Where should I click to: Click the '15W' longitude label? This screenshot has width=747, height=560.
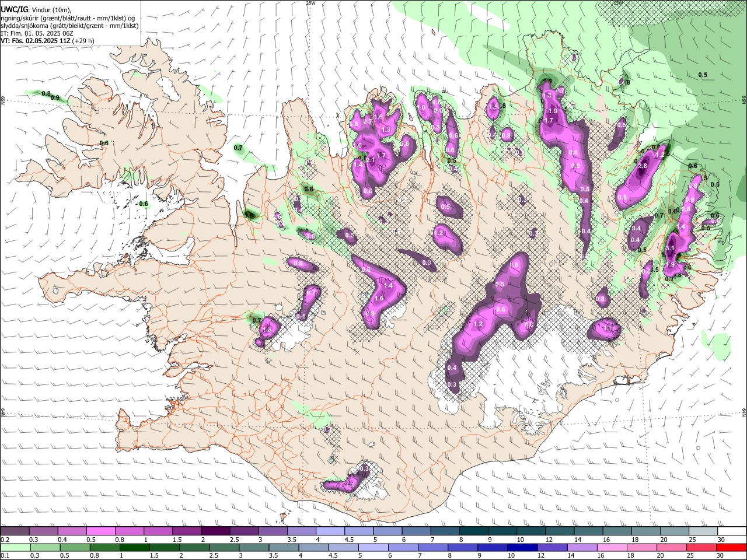tap(617, 3)
